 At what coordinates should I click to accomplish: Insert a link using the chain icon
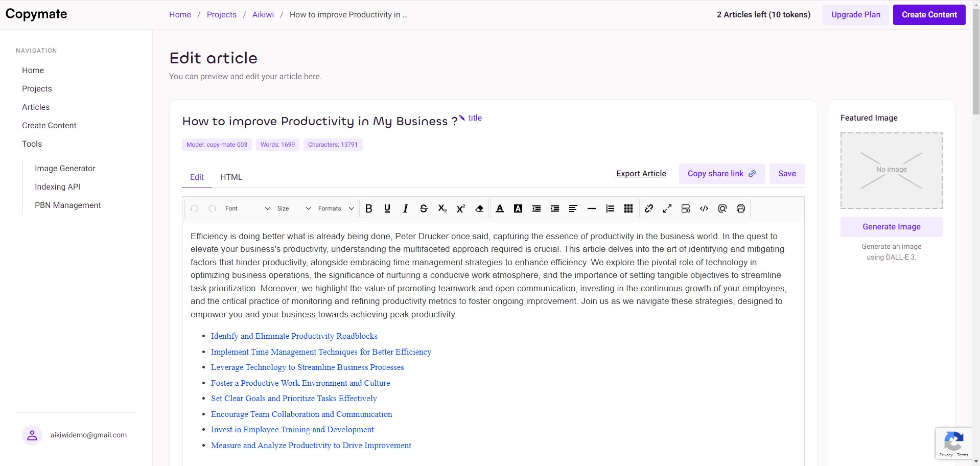tap(649, 208)
